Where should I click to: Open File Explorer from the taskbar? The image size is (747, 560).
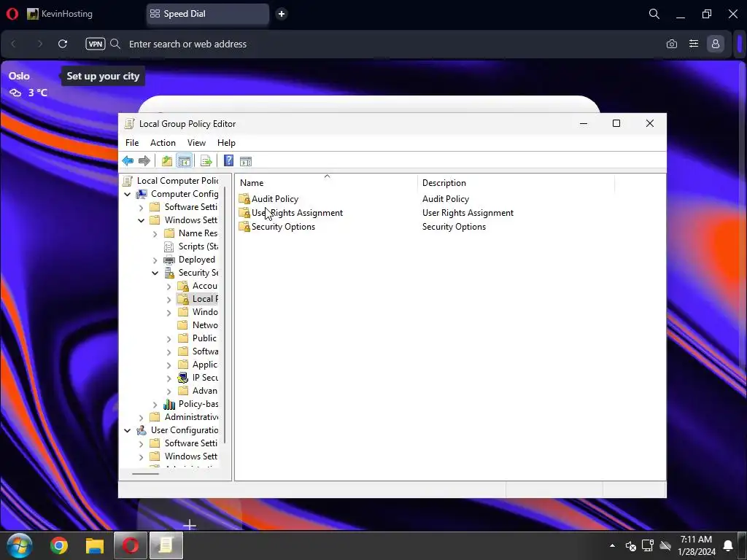95,545
